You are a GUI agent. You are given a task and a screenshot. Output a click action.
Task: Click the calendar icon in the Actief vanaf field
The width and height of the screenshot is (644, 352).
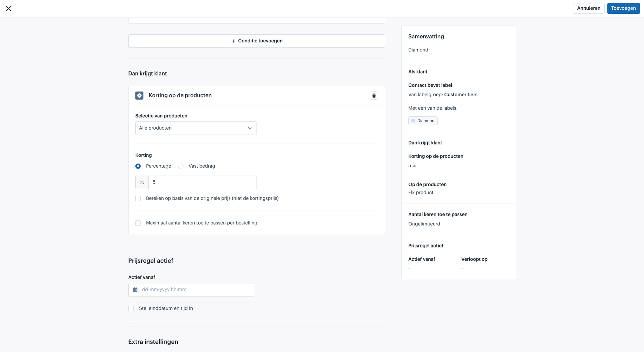135,290
